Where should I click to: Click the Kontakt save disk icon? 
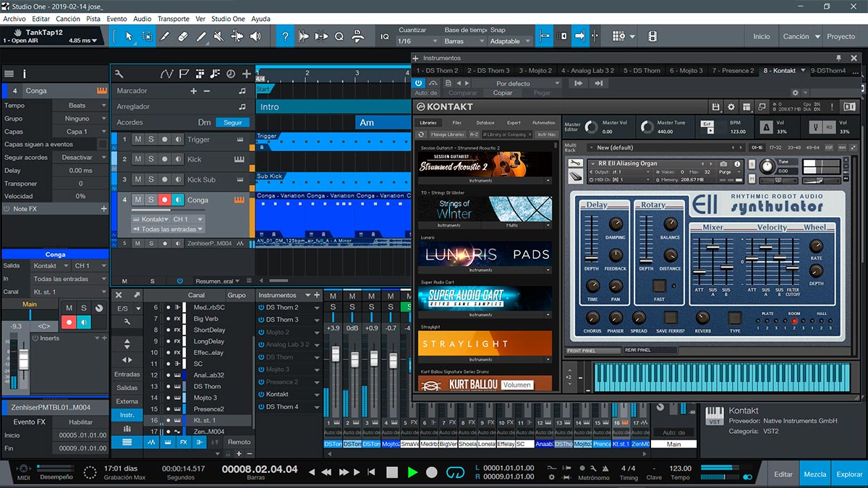pyautogui.click(x=716, y=107)
